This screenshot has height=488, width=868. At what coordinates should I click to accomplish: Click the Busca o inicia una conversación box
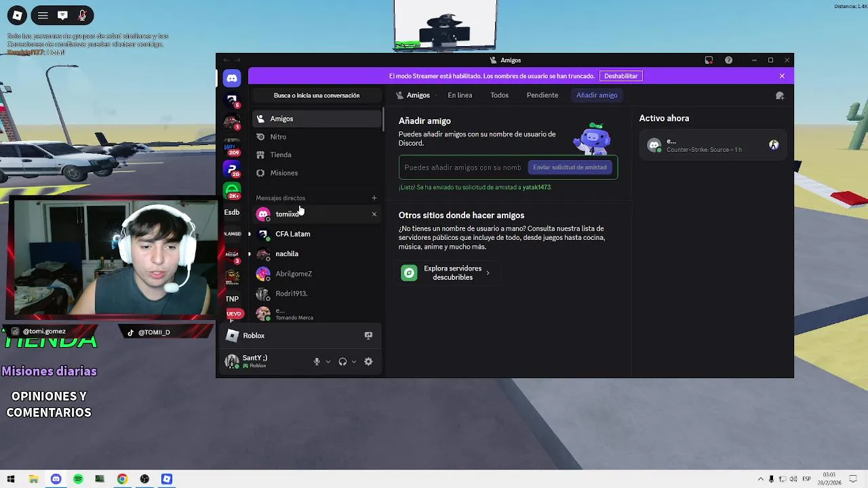pos(317,96)
